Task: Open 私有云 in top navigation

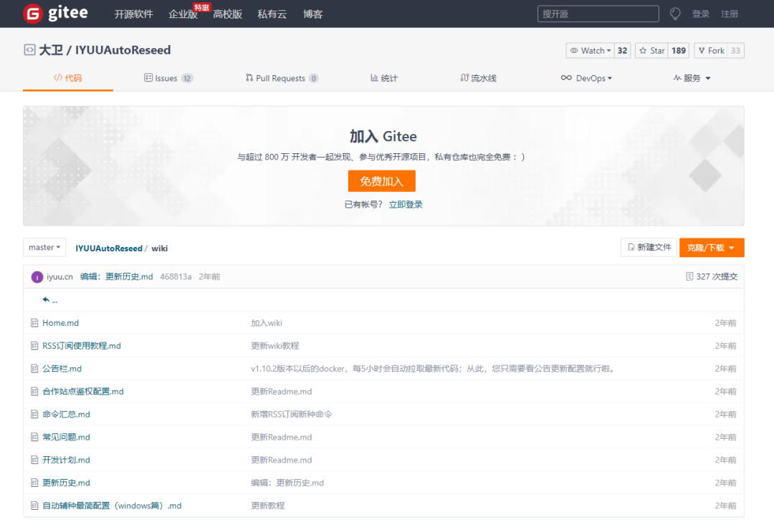Action: (x=272, y=14)
